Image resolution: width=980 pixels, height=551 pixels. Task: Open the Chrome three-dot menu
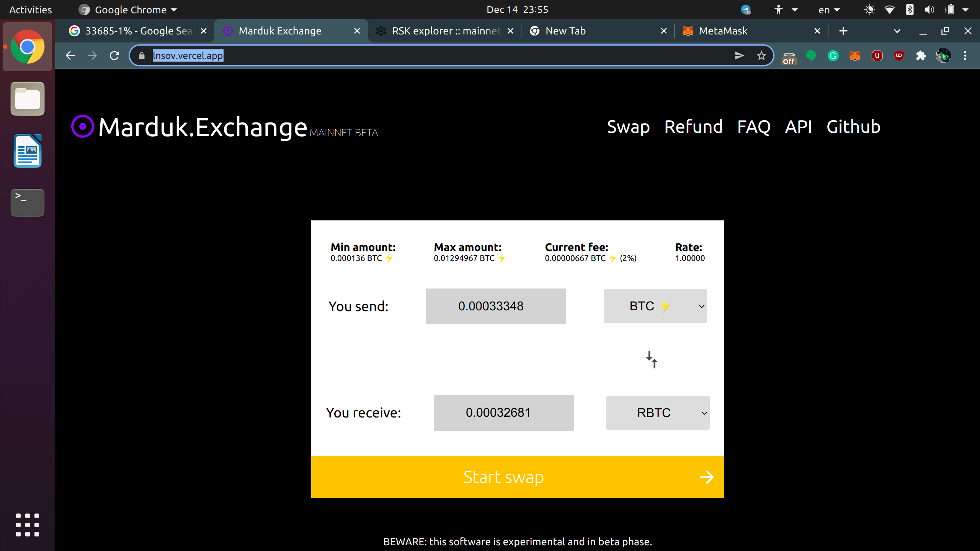(x=965, y=56)
